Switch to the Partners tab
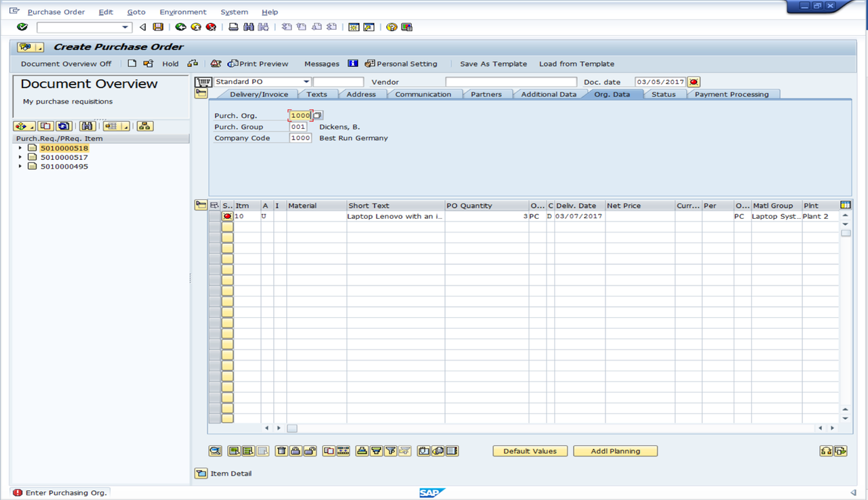The image size is (868, 500). 486,94
